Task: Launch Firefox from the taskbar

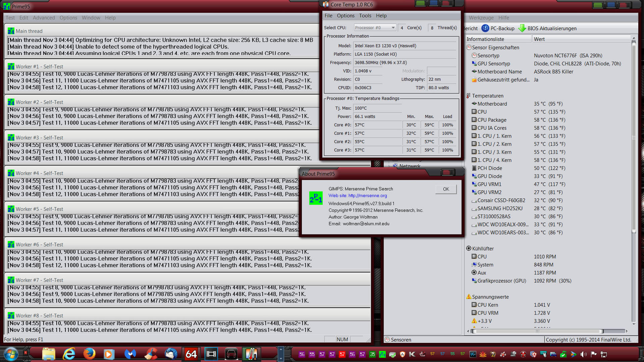Action: pyautogui.click(x=89, y=354)
